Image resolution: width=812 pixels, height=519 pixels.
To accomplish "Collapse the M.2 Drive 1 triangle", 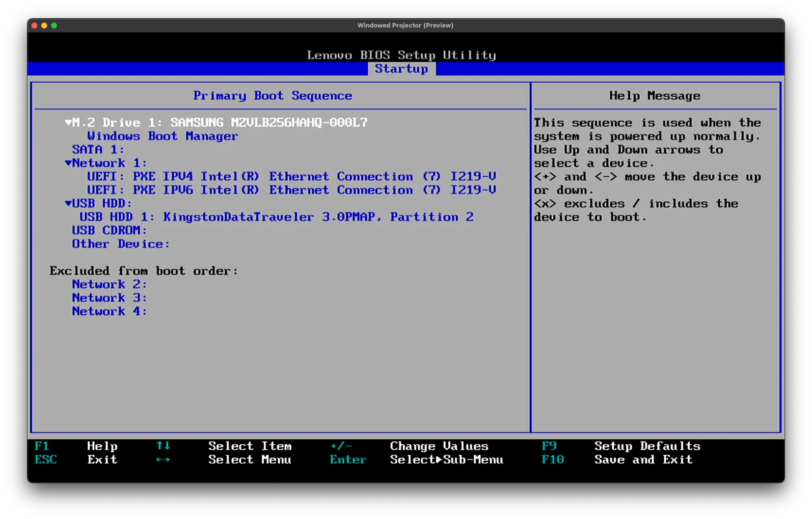I will point(68,122).
